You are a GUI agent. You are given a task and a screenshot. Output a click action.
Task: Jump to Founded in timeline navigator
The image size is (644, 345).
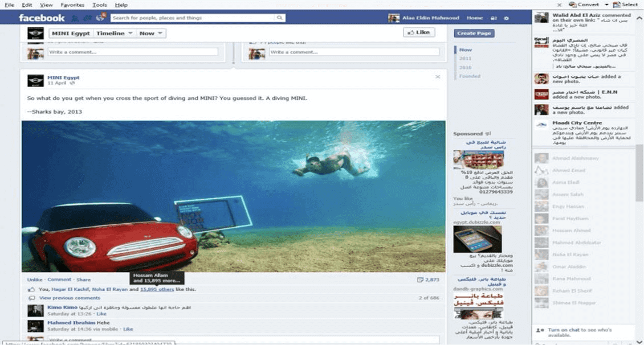coord(470,76)
